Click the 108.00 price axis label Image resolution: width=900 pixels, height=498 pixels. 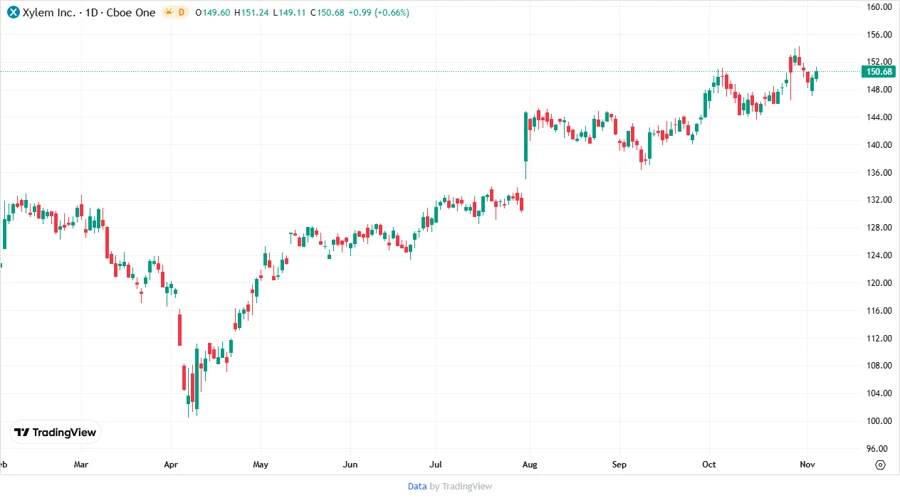(879, 365)
